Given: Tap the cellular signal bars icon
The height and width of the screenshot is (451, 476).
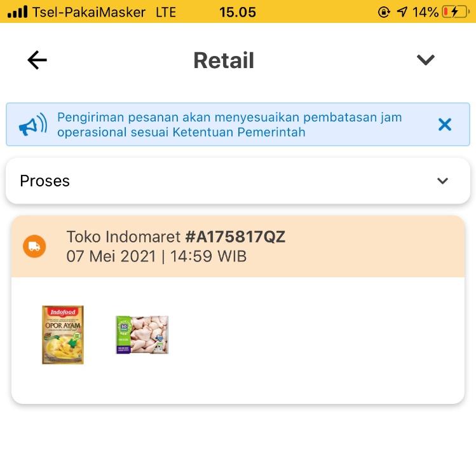Looking at the screenshot, I should tap(17, 12).
